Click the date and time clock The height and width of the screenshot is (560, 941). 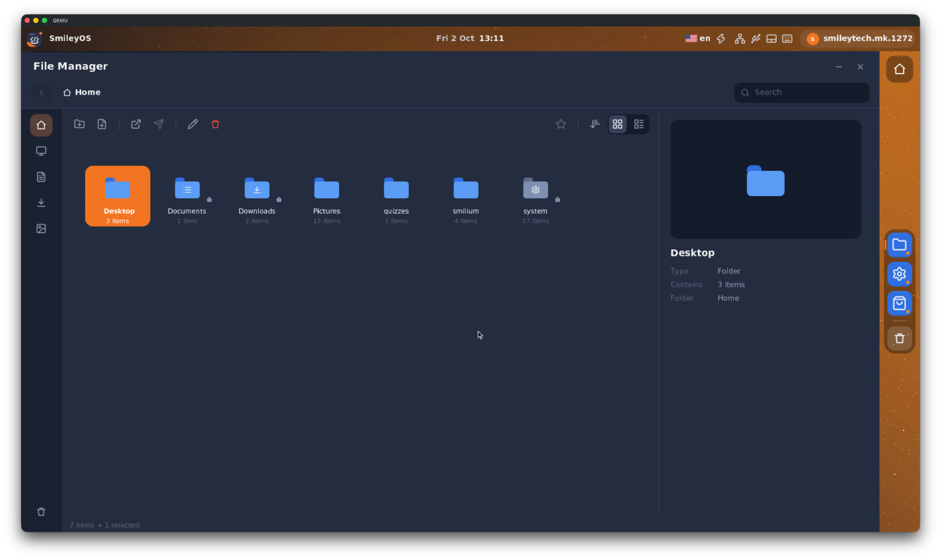pos(470,38)
